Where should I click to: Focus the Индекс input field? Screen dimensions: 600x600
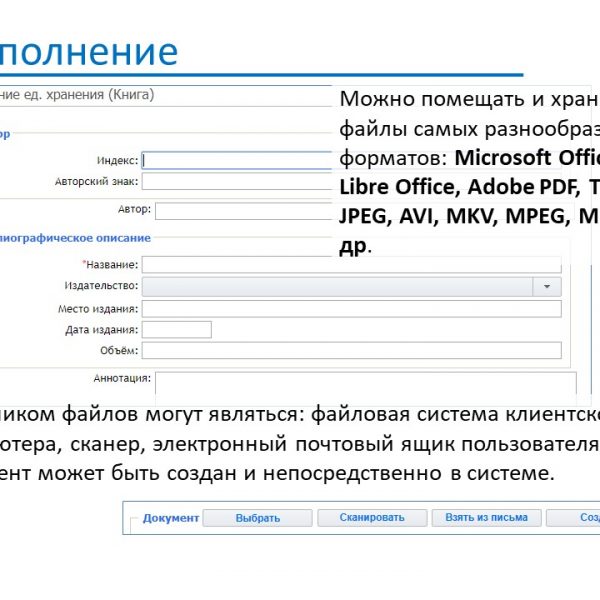tap(236, 160)
